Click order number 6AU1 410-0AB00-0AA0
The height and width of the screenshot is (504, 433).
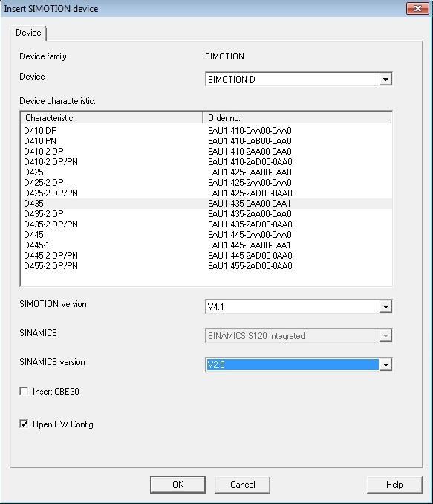(x=250, y=141)
